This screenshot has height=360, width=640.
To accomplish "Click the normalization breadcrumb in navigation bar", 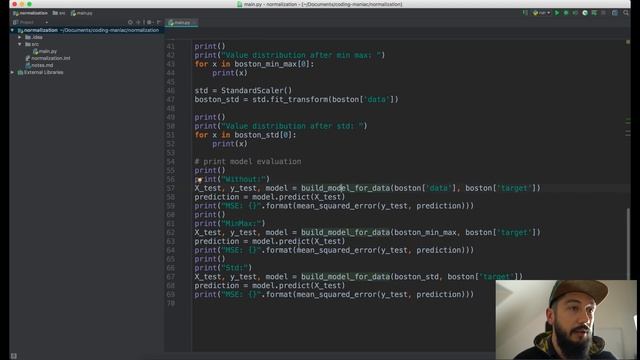I will tap(31, 13).
